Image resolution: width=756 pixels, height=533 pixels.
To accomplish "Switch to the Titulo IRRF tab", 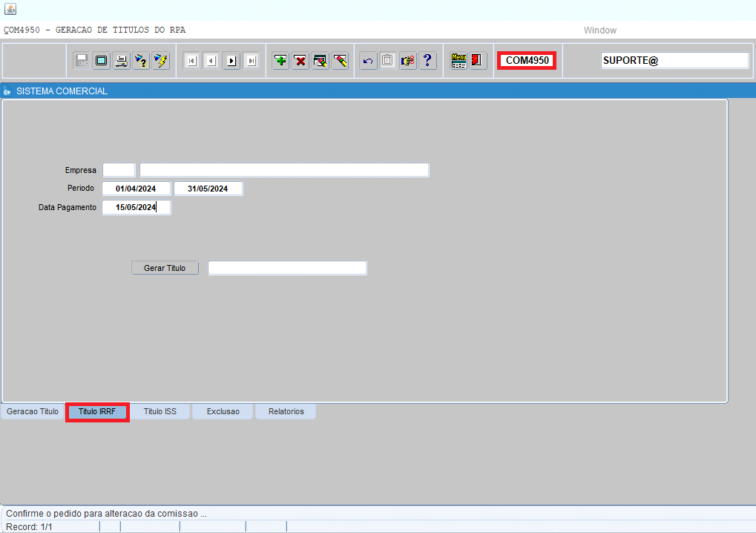I will click(x=97, y=411).
